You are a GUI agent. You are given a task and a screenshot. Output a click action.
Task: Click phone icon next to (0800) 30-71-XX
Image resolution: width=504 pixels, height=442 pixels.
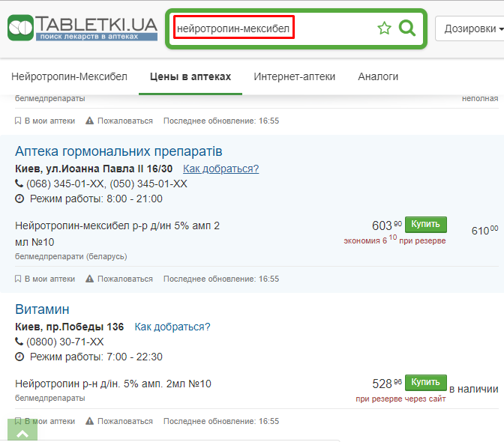(19, 342)
